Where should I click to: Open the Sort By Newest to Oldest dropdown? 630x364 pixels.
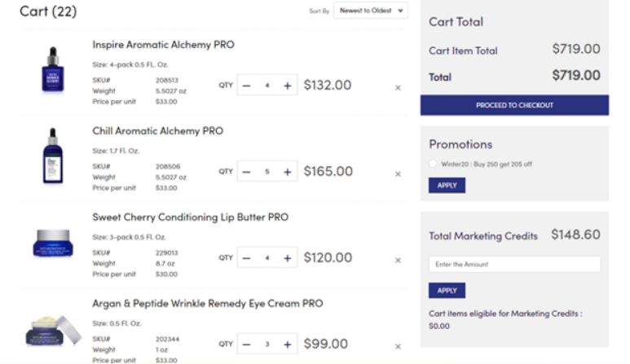(371, 11)
